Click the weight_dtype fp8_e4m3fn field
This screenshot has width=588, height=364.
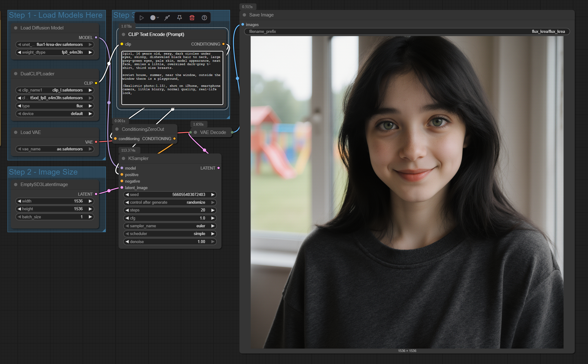[x=55, y=52]
